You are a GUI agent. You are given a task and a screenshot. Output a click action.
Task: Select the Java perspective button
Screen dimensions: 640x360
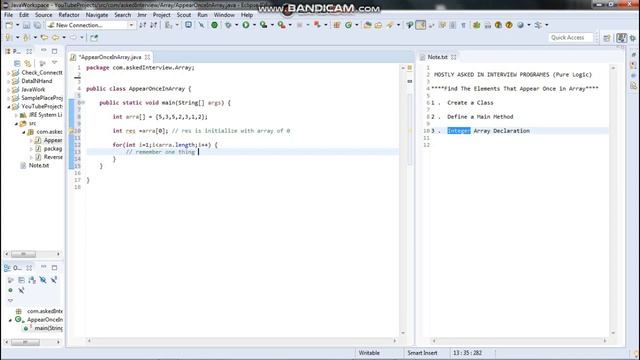[621, 38]
